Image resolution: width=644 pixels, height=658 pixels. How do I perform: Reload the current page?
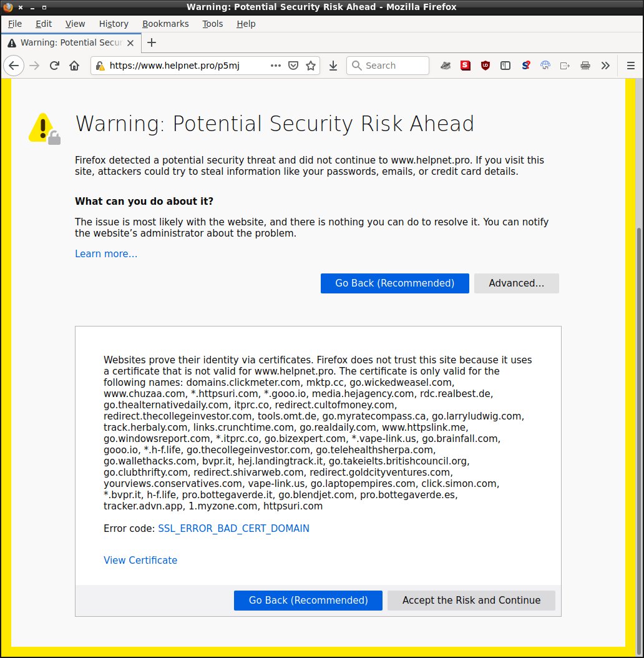click(54, 66)
